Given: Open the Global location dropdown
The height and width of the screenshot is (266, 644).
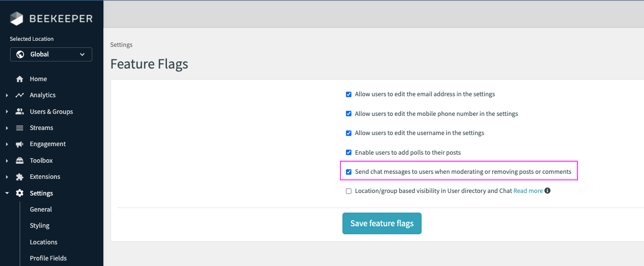Looking at the screenshot, I should (x=51, y=54).
